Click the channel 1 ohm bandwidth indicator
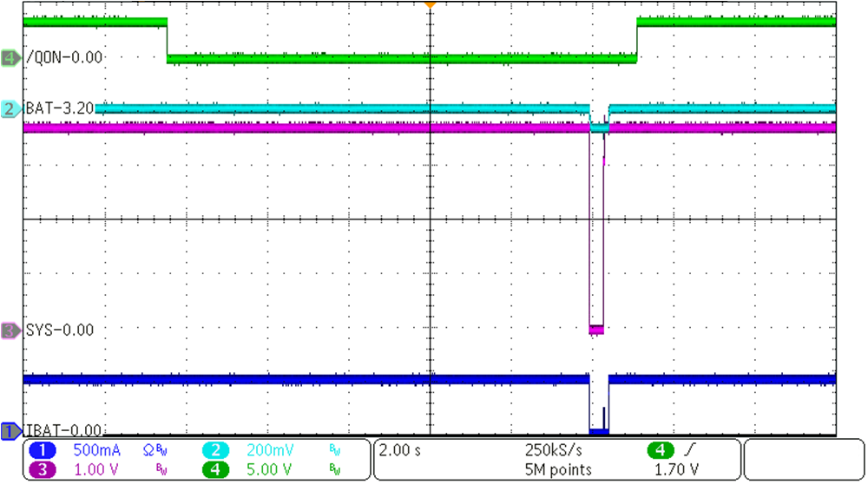 pyautogui.click(x=149, y=451)
